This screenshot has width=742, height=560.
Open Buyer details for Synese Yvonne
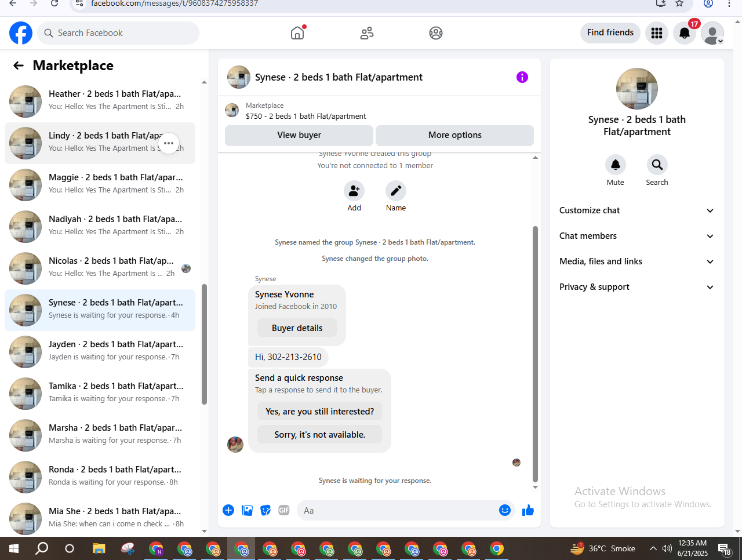click(x=297, y=328)
